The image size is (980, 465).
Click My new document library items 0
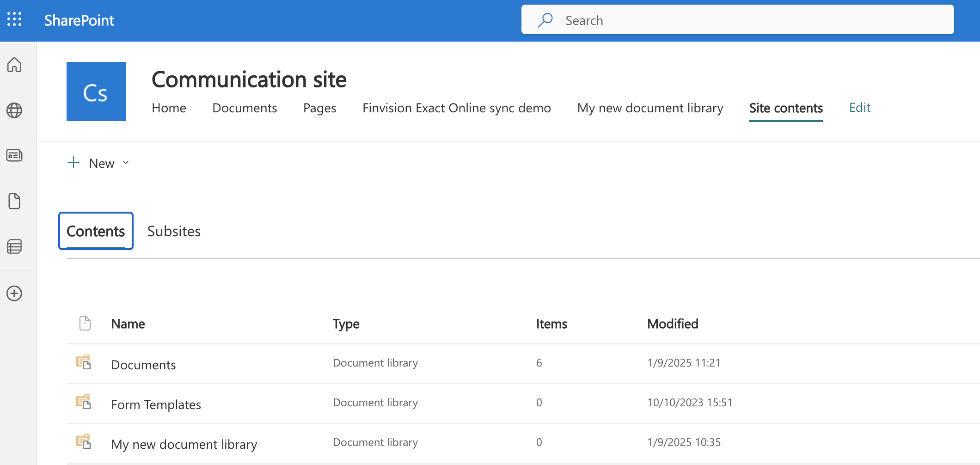[539, 442]
